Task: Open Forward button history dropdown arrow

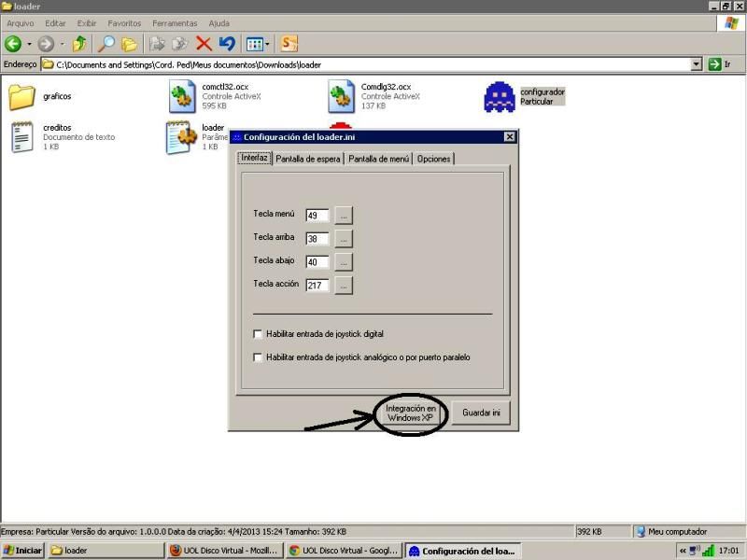Action: pyautogui.click(x=63, y=44)
